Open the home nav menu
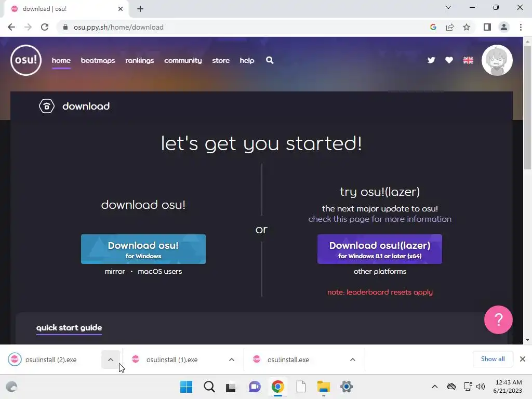 click(61, 60)
